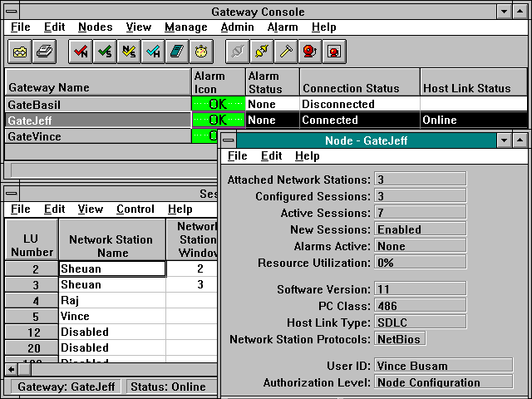
Task: Click the stopwatch toolbar icon
Action: (x=201, y=52)
